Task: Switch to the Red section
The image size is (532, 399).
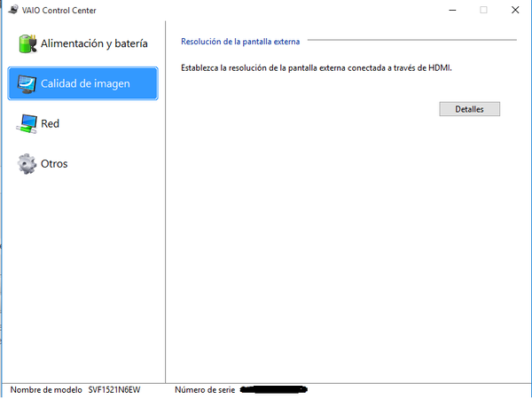Action: 51,124
